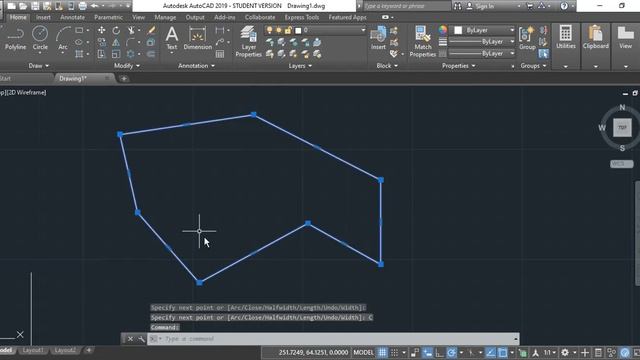This screenshot has width=640, height=360.
Task: Toggle 2D object snap in status bar
Action: click(x=503, y=352)
